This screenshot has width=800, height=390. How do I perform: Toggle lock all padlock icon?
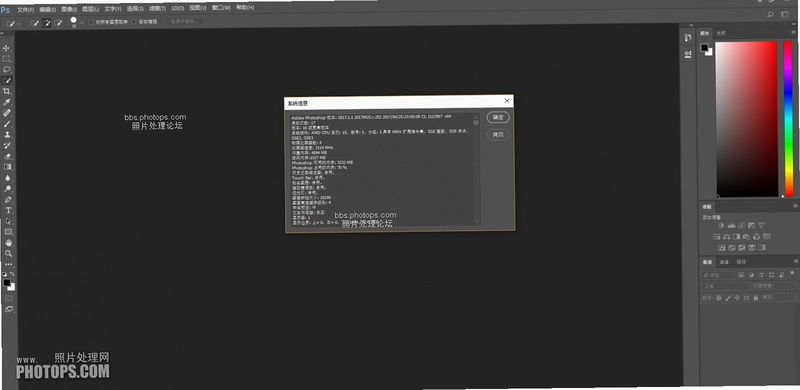[756, 298]
